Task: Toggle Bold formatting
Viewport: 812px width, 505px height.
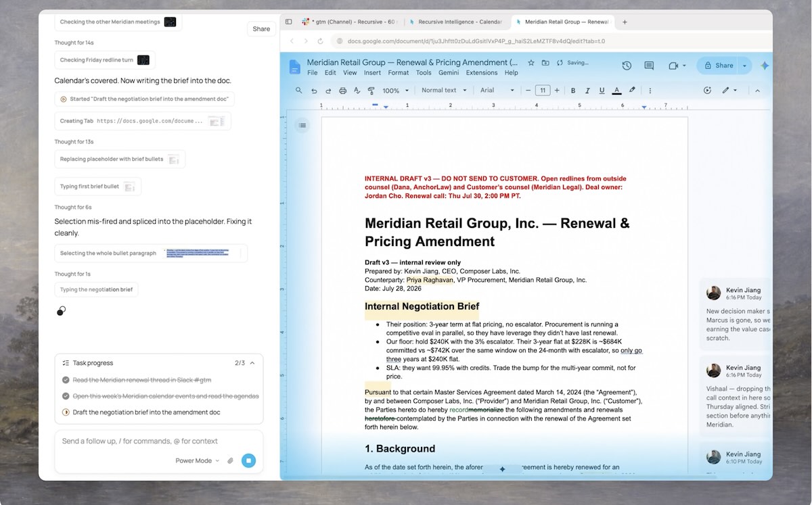Action: tap(573, 90)
